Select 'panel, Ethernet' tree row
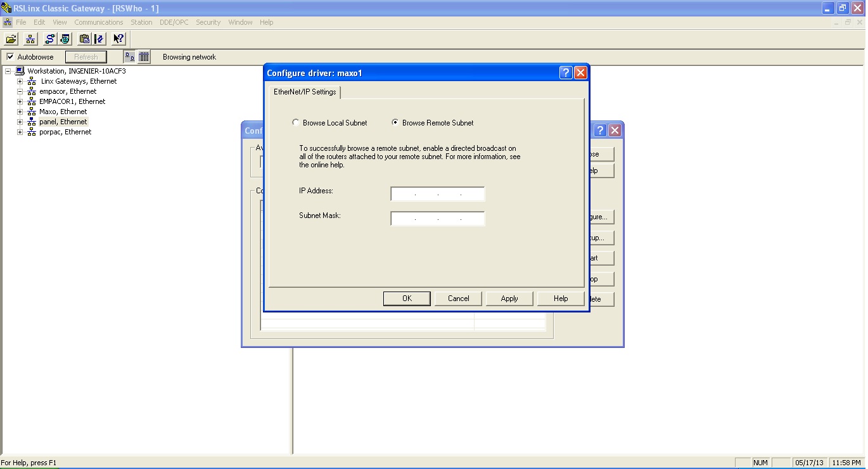The height and width of the screenshot is (469, 868). pyautogui.click(x=63, y=122)
